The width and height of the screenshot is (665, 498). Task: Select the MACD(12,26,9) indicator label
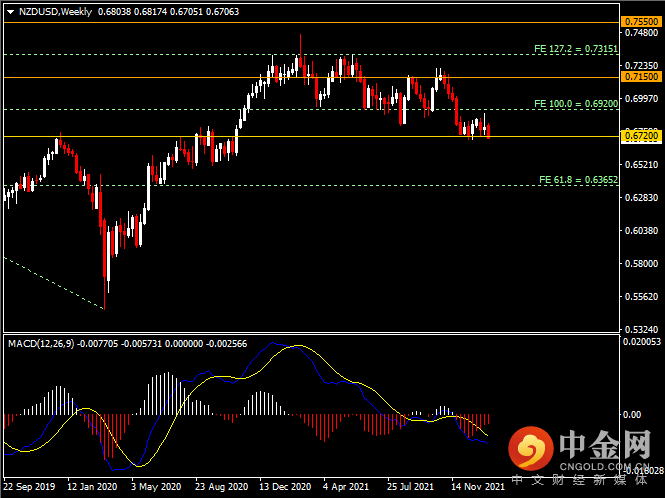41,344
